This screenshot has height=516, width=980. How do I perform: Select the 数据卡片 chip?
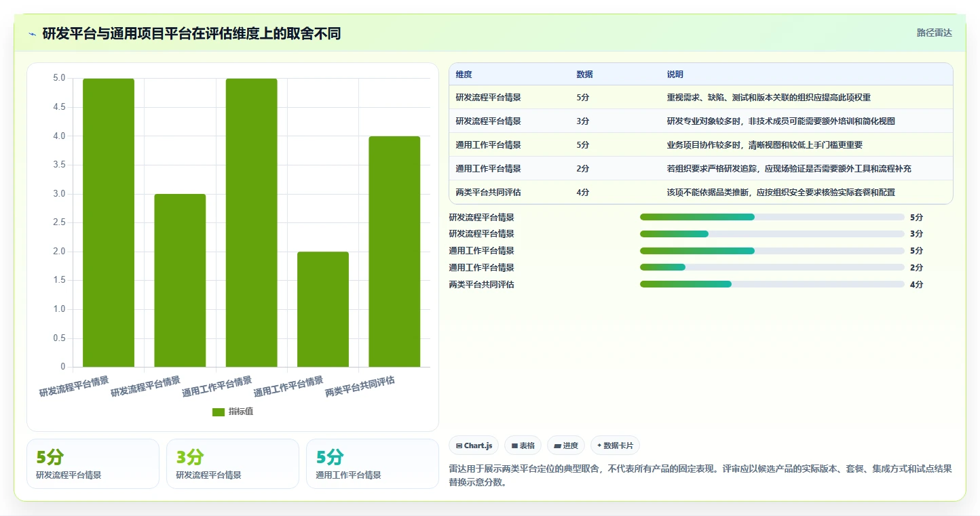615,445
